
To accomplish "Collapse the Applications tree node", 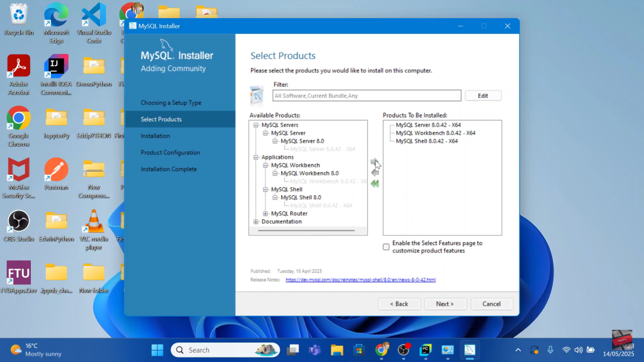I will click(256, 157).
